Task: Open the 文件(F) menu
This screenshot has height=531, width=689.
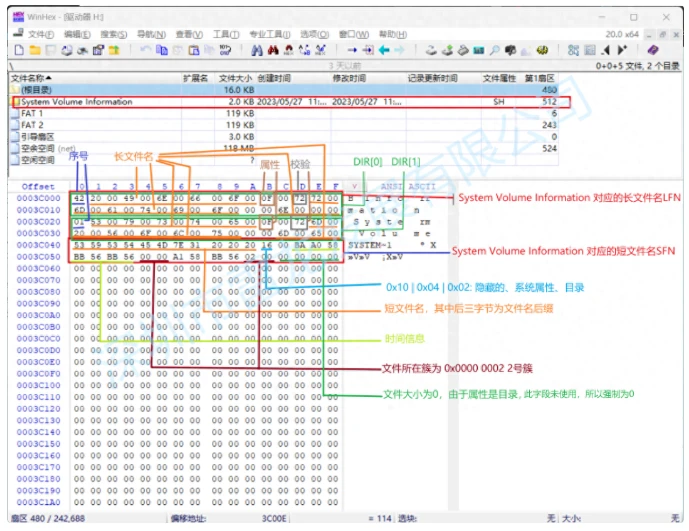Action: coord(41,34)
